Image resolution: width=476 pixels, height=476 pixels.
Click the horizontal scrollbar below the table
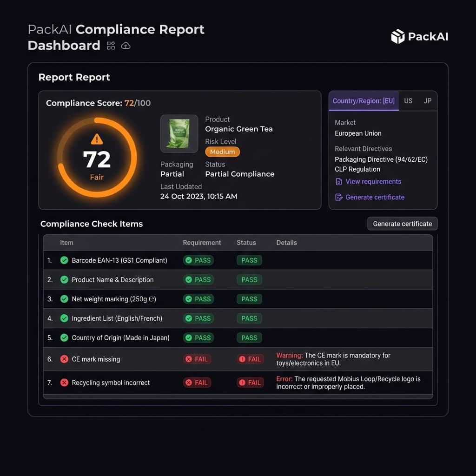pyautogui.click(x=238, y=397)
